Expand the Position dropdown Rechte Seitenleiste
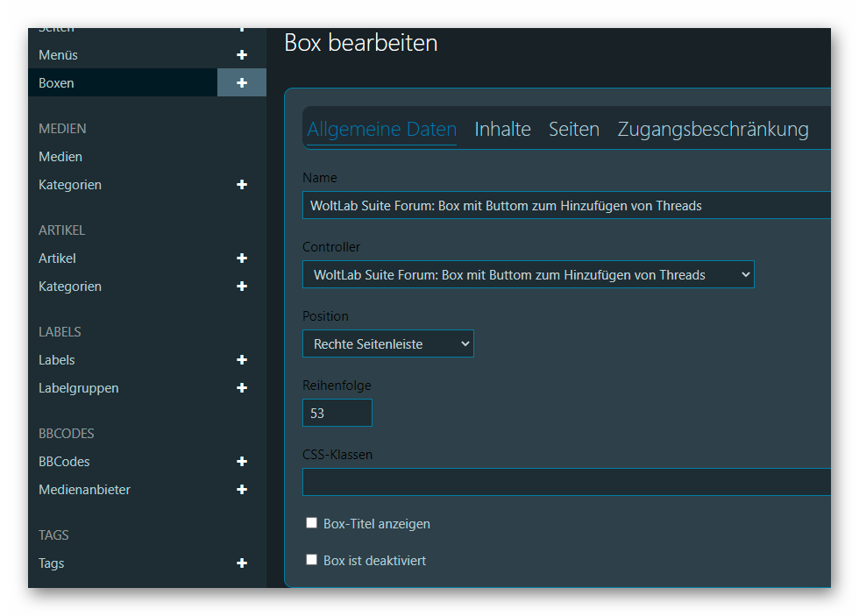Screen dimensions: 859x616 [387, 344]
